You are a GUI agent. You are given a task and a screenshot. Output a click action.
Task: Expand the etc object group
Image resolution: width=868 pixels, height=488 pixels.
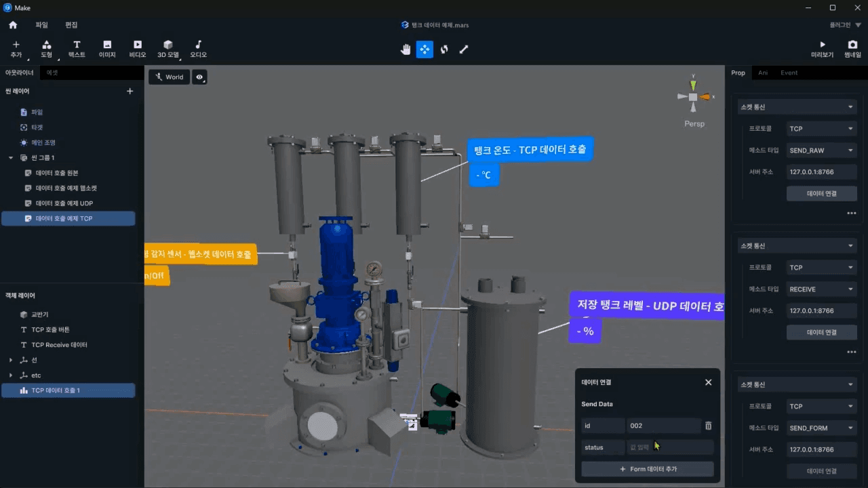(11, 375)
